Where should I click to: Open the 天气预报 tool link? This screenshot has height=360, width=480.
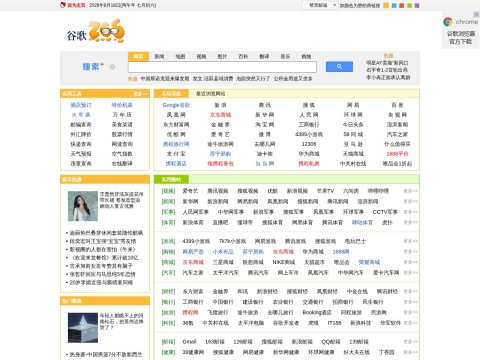point(81,154)
